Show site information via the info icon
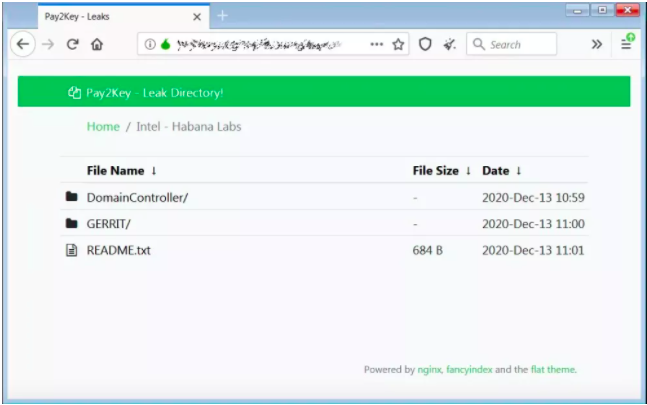 pos(150,44)
